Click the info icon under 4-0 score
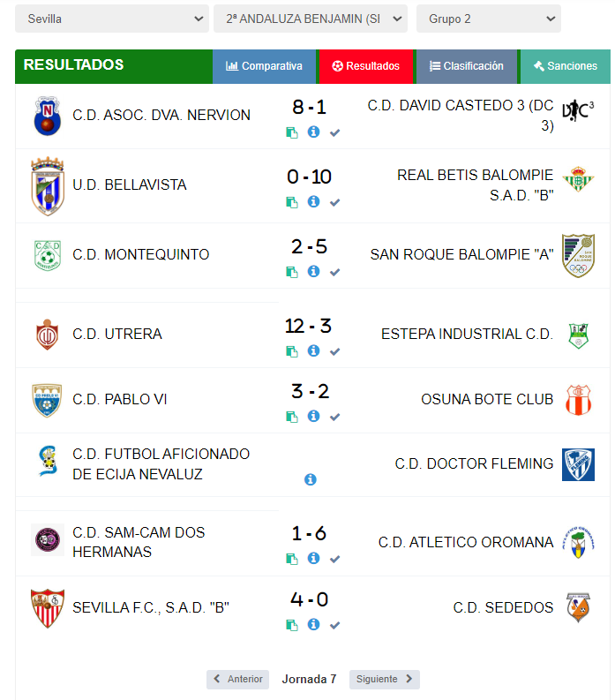Image resolution: width=615 pixels, height=700 pixels. coord(313,625)
